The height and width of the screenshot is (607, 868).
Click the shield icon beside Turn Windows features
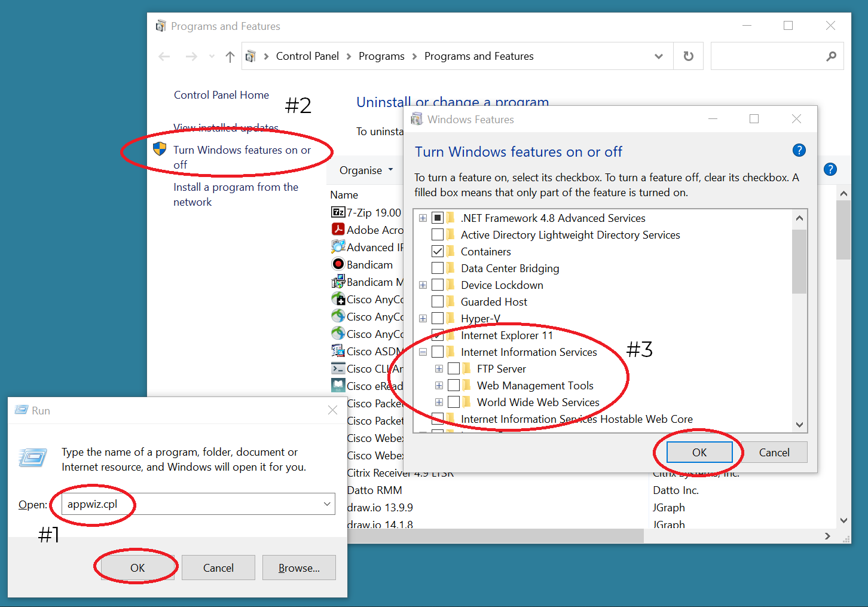(160, 149)
